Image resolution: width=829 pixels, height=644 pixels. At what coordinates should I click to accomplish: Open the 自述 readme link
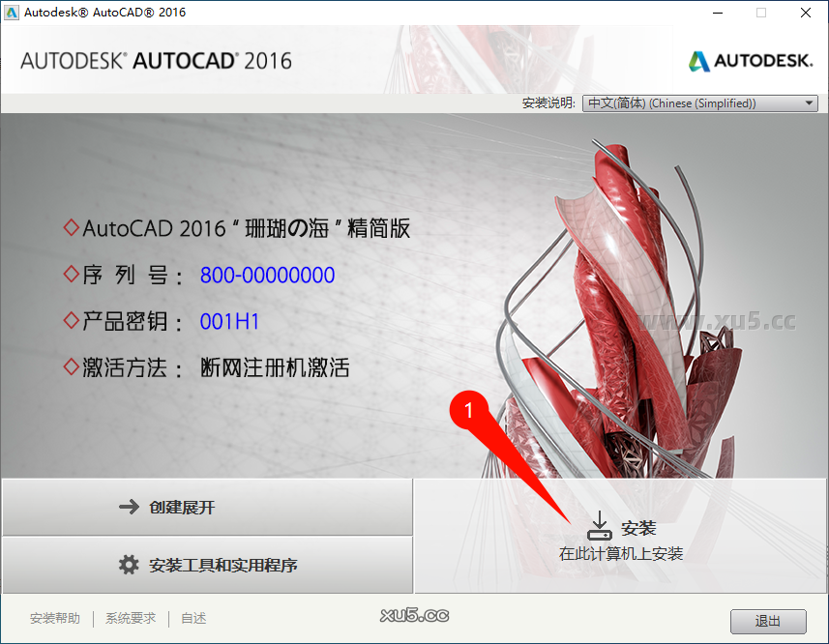pos(192,618)
